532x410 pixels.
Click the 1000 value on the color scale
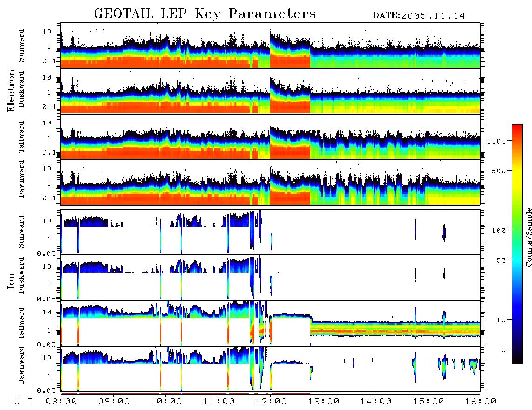496,141
